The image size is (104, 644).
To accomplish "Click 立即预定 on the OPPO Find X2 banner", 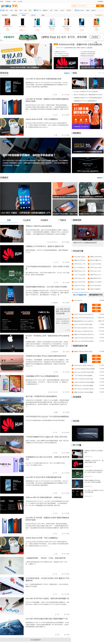I will 94,37.
